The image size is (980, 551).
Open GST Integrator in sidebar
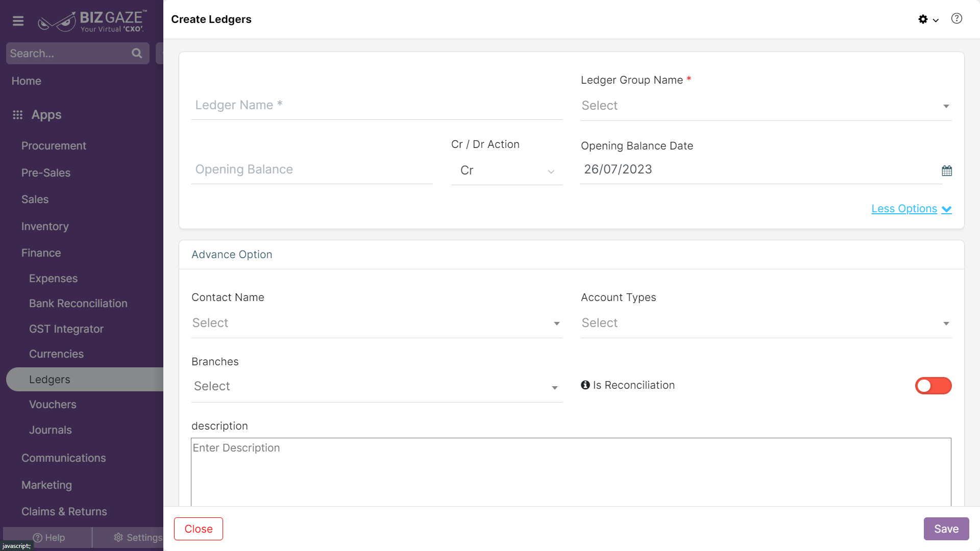pos(66,329)
